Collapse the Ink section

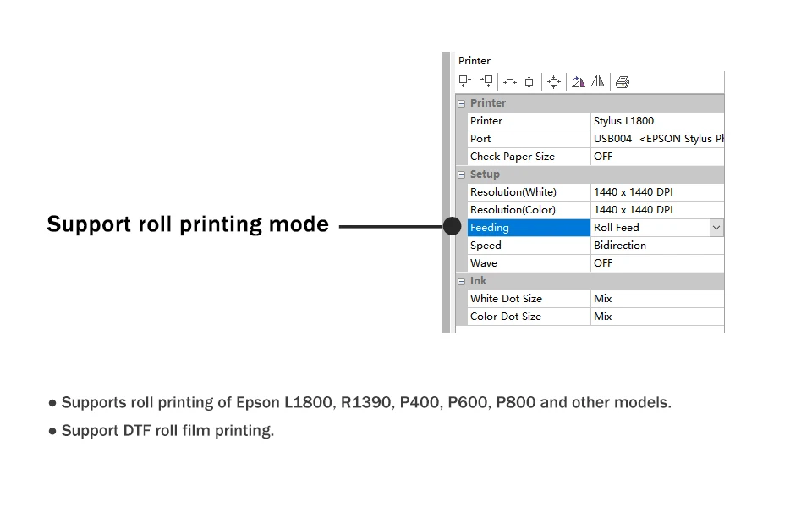click(462, 281)
